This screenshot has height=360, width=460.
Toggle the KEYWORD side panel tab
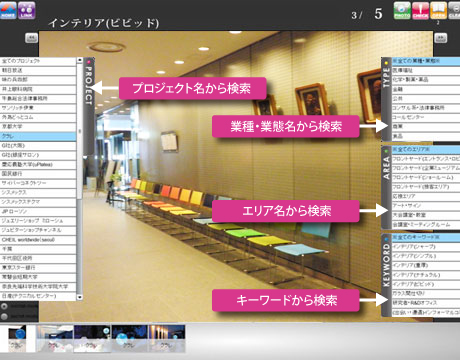click(x=386, y=275)
